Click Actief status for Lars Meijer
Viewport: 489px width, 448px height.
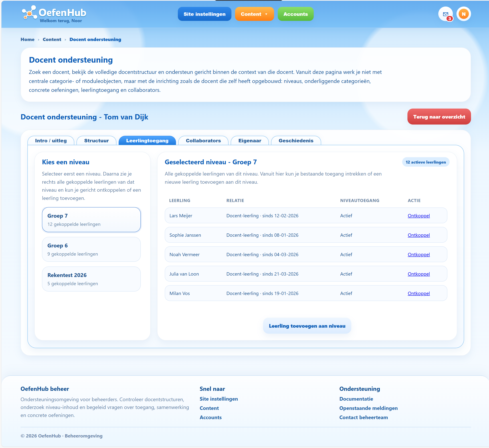[346, 215]
